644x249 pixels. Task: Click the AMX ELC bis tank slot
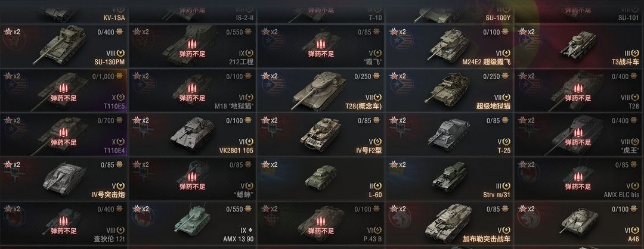coord(578,179)
